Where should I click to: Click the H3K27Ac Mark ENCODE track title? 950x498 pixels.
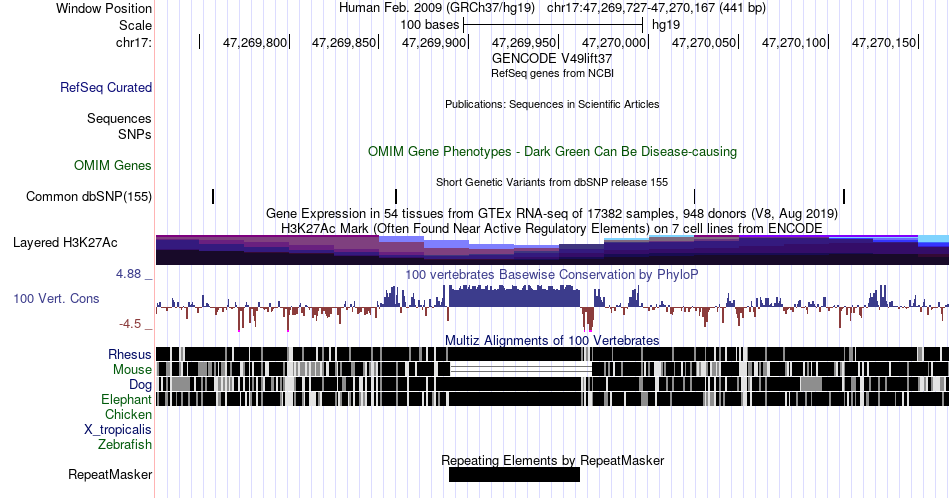click(x=552, y=228)
